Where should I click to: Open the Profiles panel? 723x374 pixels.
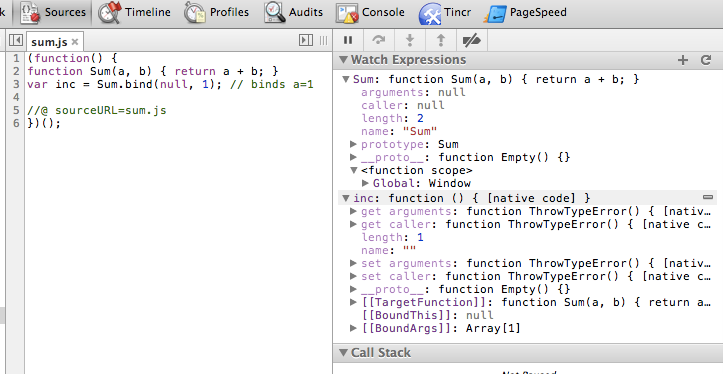click(216, 12)
